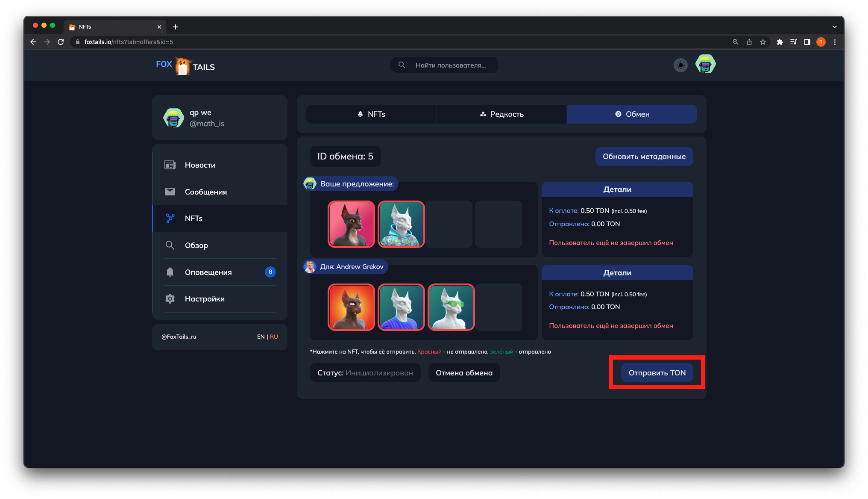
Task: Click the browser extensions puzzle icon
Action: click(x=780, y=42)
